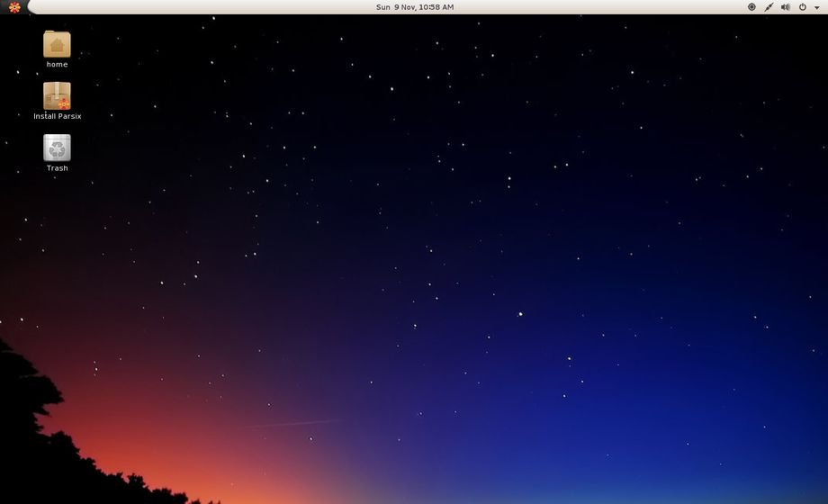The width and height of the screenshot is (828, 504).
Task: Open the home folder icon
Action: [57, 43]
